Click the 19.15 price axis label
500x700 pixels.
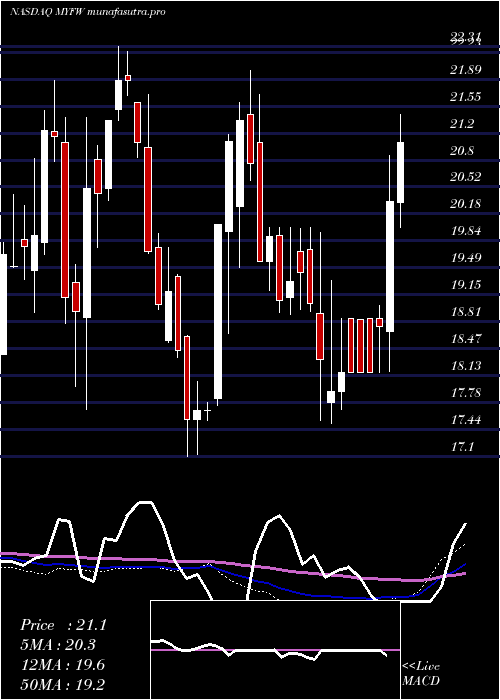pos(466,284)
